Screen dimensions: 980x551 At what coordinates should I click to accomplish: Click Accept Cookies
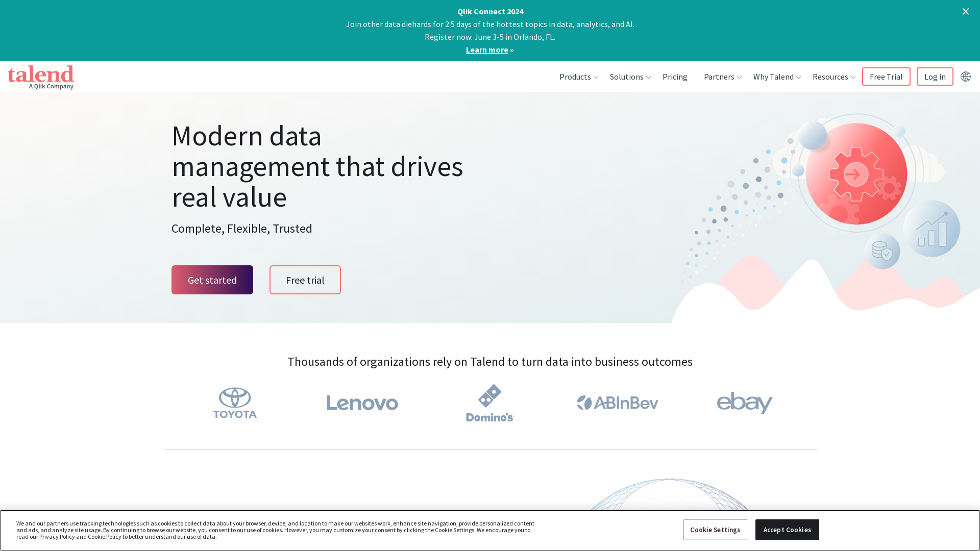point(787,530)
